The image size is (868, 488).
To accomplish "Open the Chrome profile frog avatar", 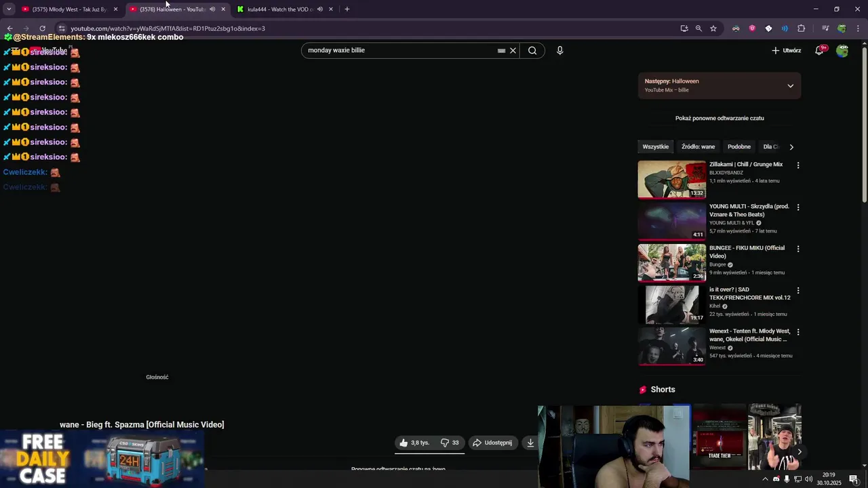I will coord(842,28).
